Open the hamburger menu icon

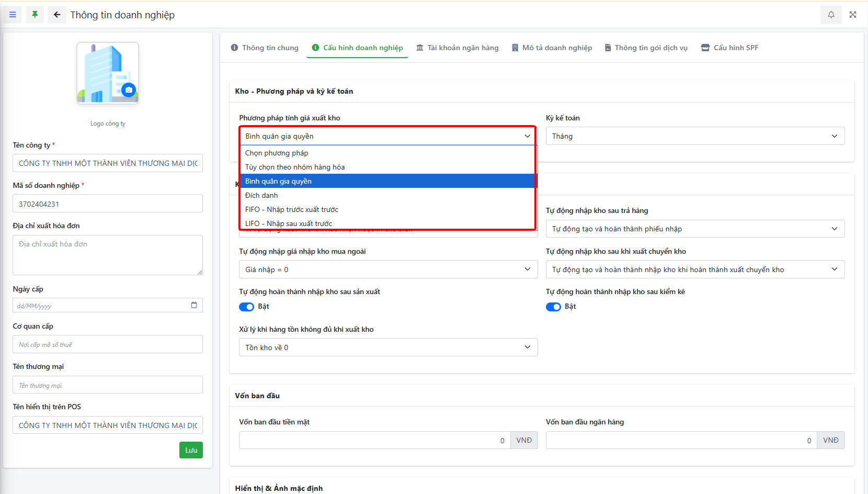click(x=13, y=15)
